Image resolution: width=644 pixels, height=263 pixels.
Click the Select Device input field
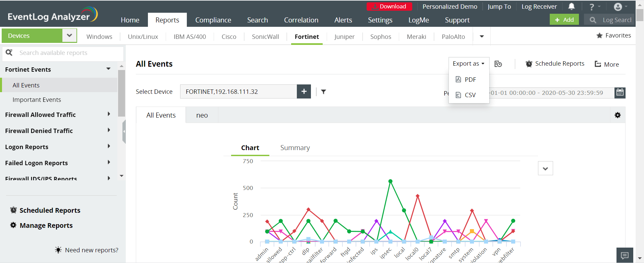238,91
